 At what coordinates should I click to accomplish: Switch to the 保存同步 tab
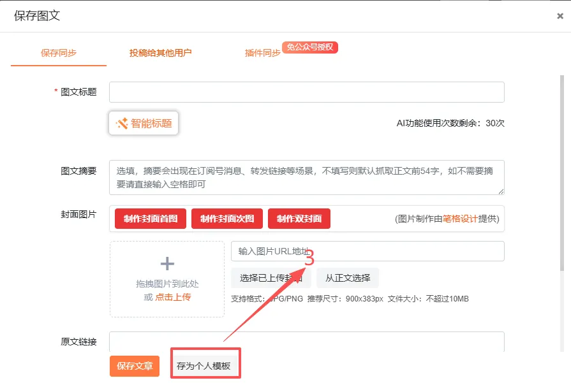[x=59, y=53]
